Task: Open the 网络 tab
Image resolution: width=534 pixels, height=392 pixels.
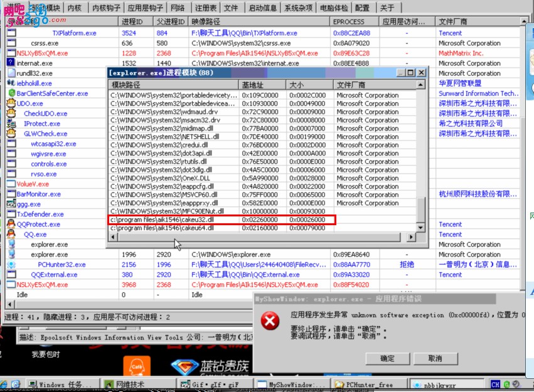Action: 178,8
